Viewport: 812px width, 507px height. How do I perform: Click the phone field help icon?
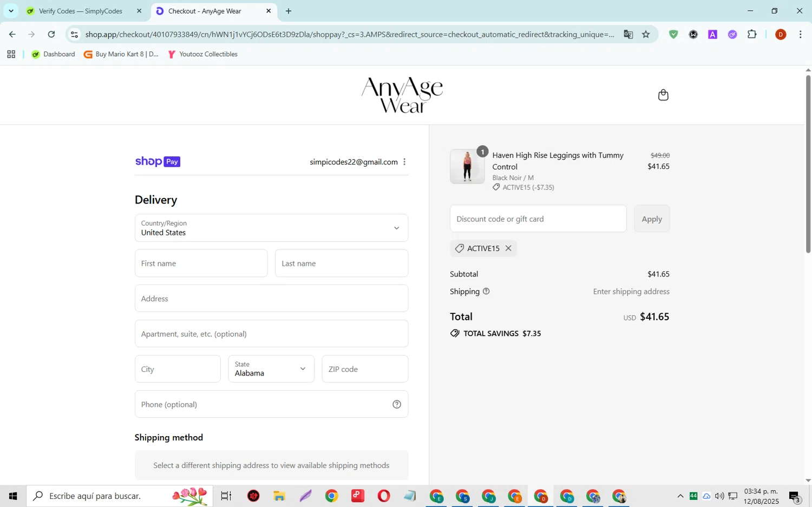[397, 404]
